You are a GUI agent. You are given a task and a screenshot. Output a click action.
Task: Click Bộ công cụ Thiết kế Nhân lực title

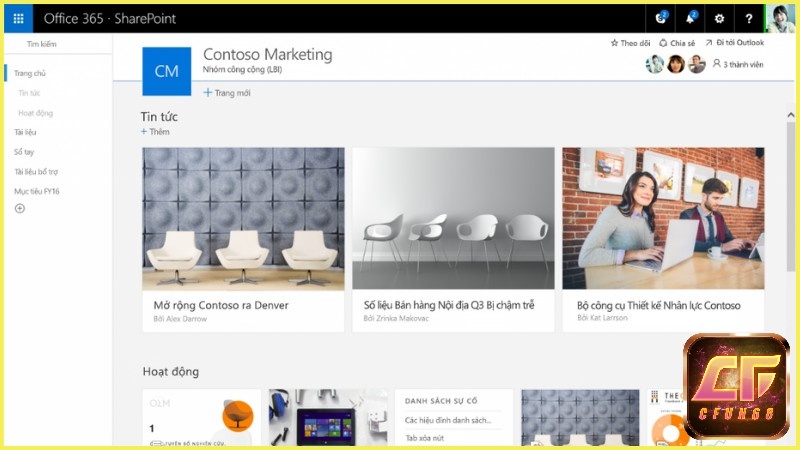pos(659,306)
